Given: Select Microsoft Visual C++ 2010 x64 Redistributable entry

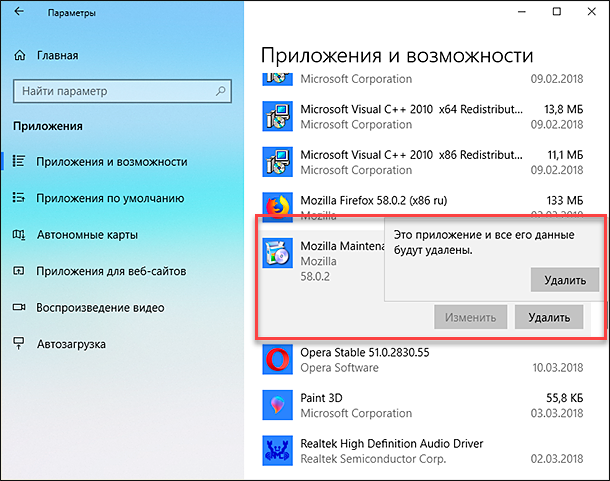Looking at the screenshot, I should click(422, 116).
